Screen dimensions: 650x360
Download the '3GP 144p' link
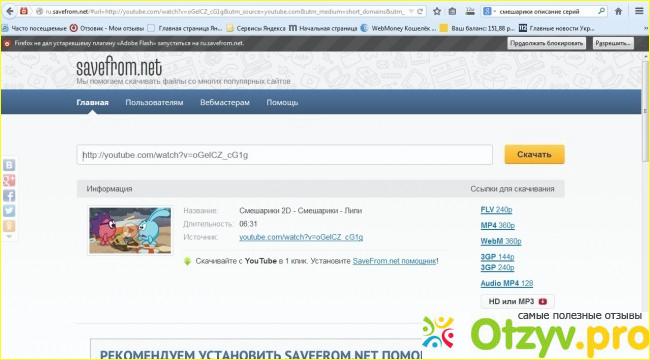click(x=497, y=257)
